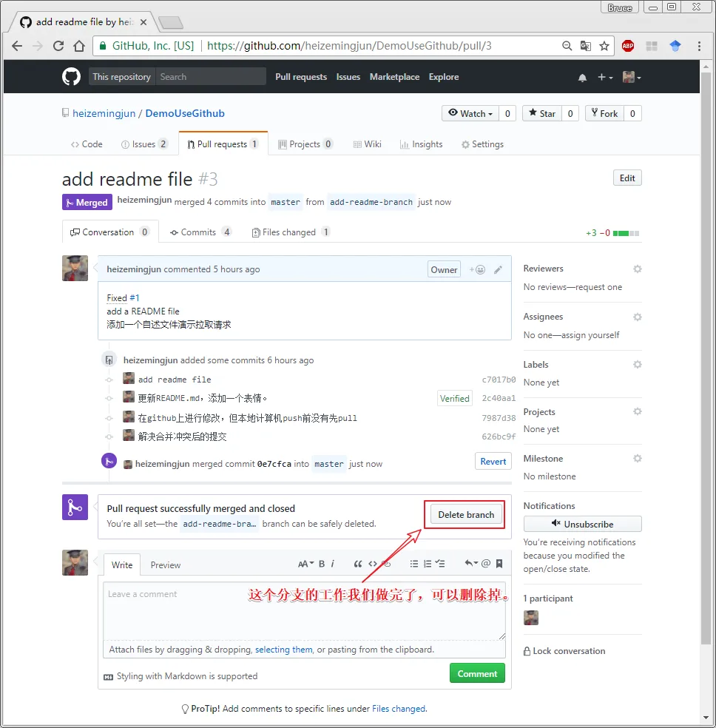Viewport: 716px width, 728px height.
Task: Reload the page with refresh icon
Action: 58,46
